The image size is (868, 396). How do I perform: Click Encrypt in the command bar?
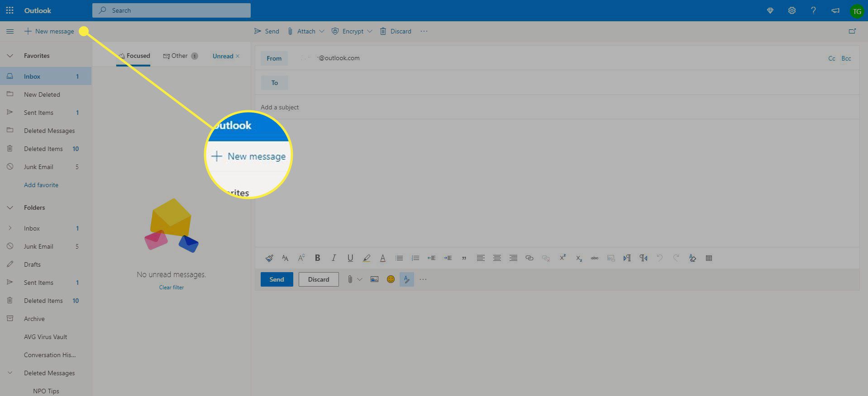[348, 31]
